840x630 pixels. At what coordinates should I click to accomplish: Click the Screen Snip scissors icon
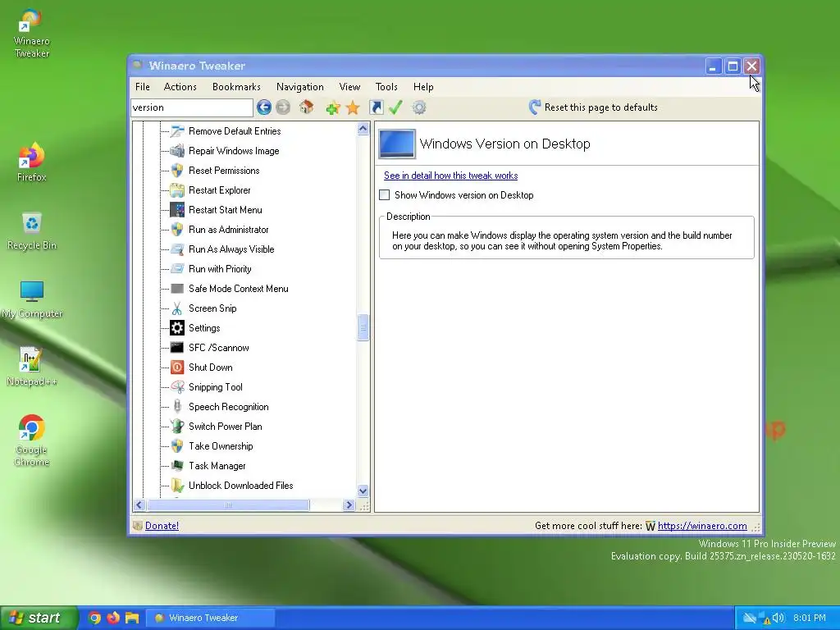(177, 308)
